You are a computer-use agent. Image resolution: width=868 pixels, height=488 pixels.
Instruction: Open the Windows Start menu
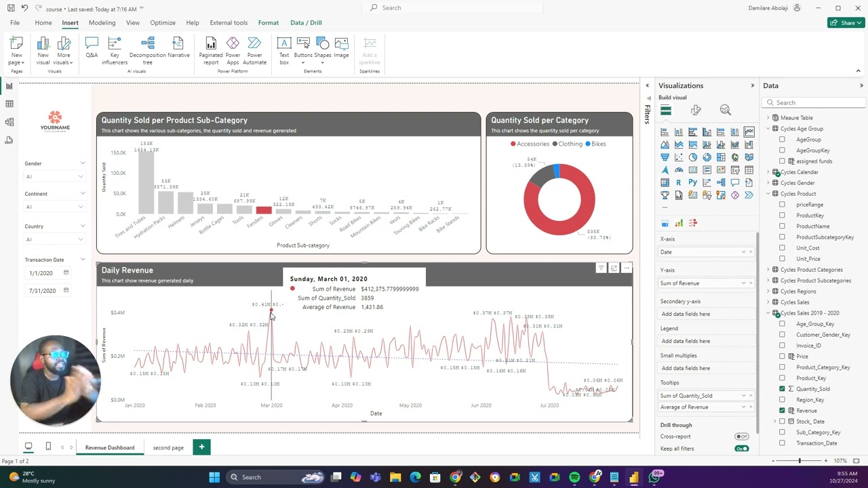pos(214,477)
